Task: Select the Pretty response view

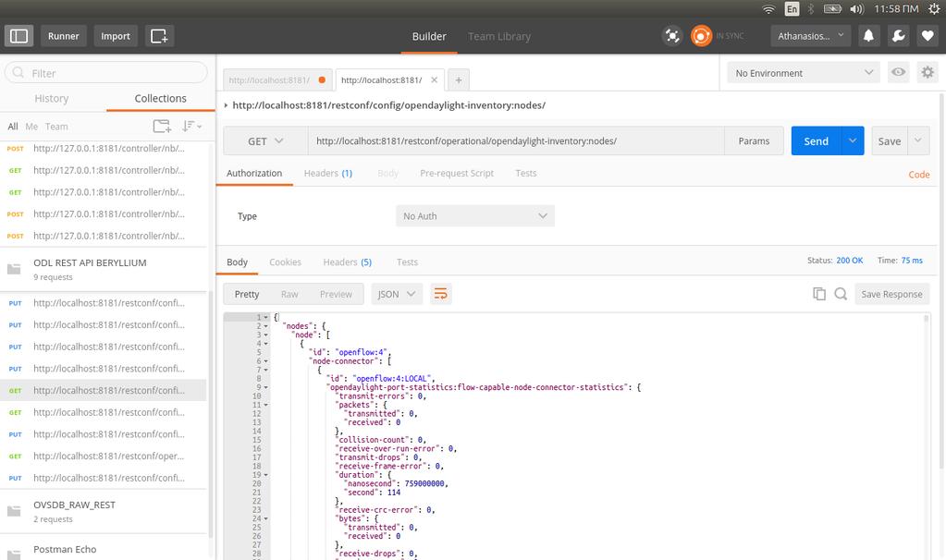Action: point(247,294)
